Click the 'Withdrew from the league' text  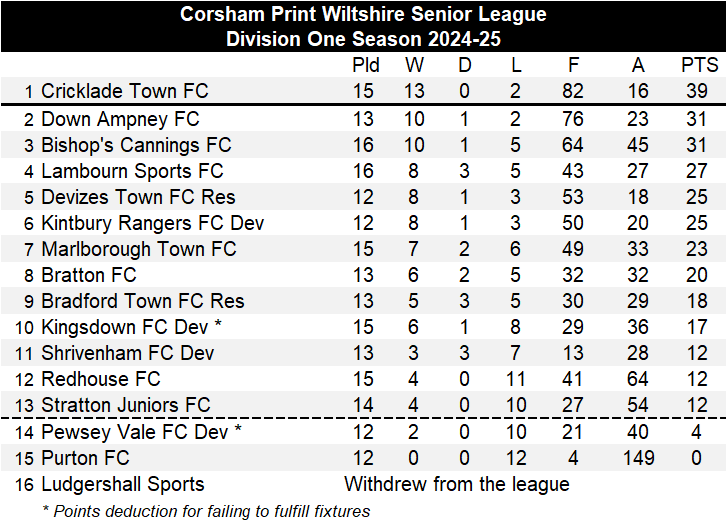click(457, 484)
